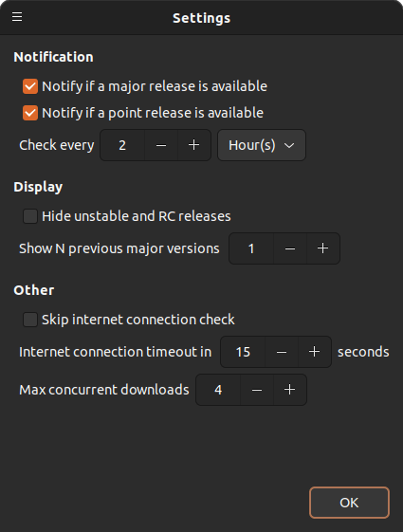Focus the Max concurrent downloads field
The height and width of the screenshot is (532, 403).
pos(218,390)
